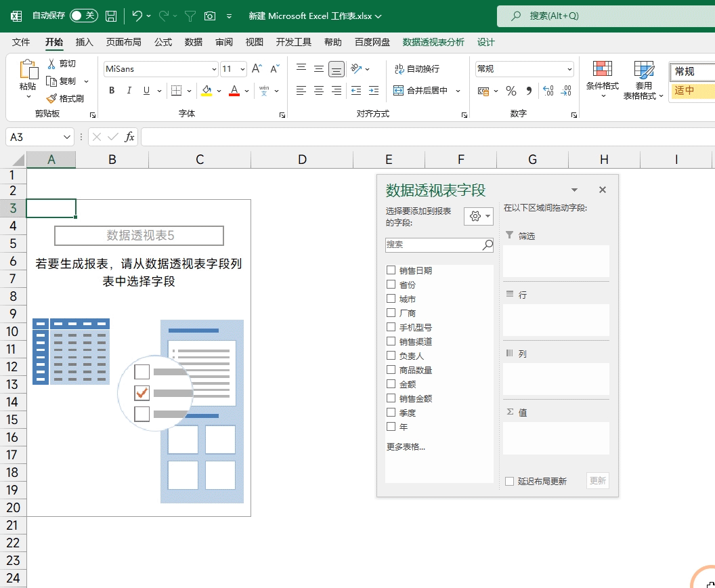Viewport: 715px width, 588px height.
Task: Tick the 销售金额 field checkbox
Action: pyautogui.click(x=391, y=398)
